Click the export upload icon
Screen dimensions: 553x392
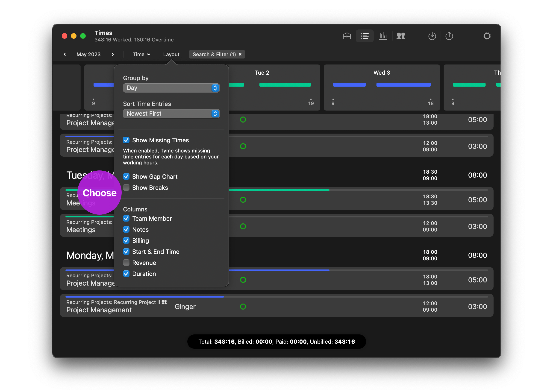[449, 36]
